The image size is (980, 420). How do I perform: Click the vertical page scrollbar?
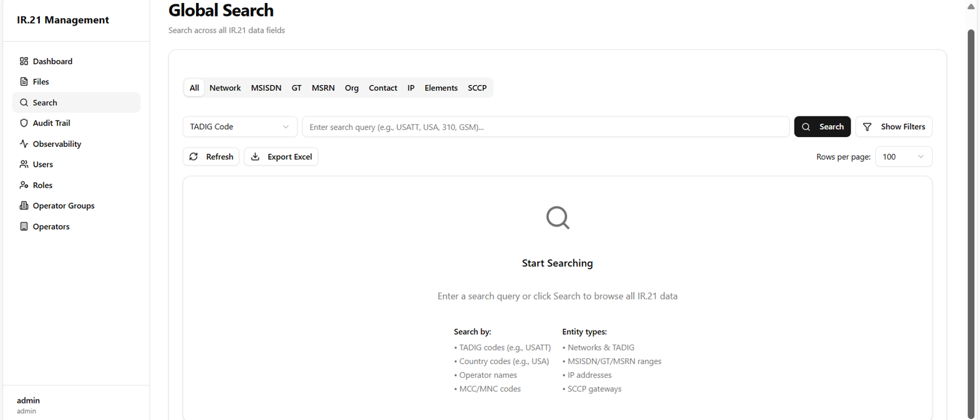(971, 220)
